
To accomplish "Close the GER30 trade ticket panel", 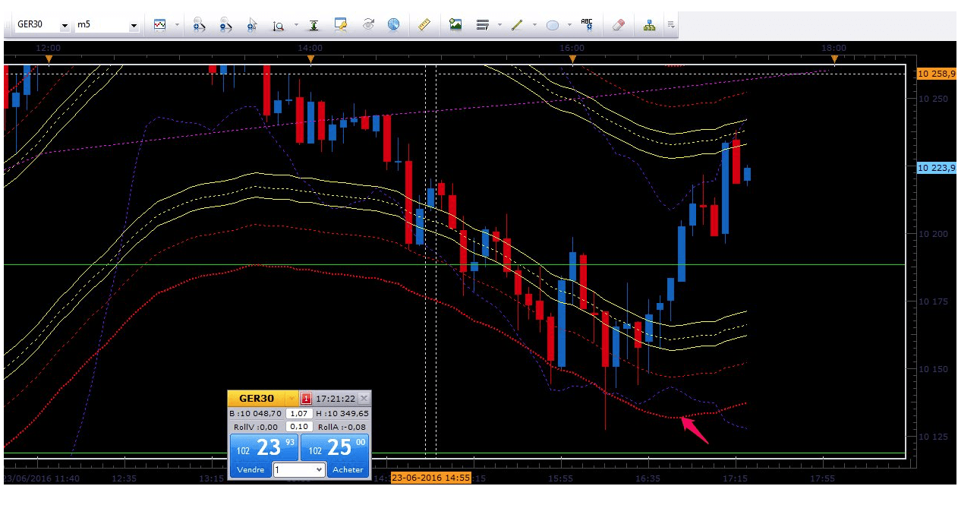I will click(x=364, y=399).
